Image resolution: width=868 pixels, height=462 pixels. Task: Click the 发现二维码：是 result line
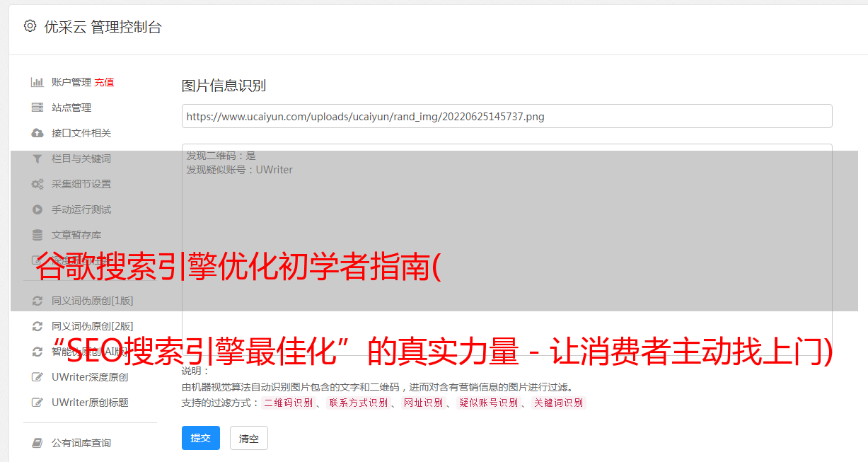(221, 156)
